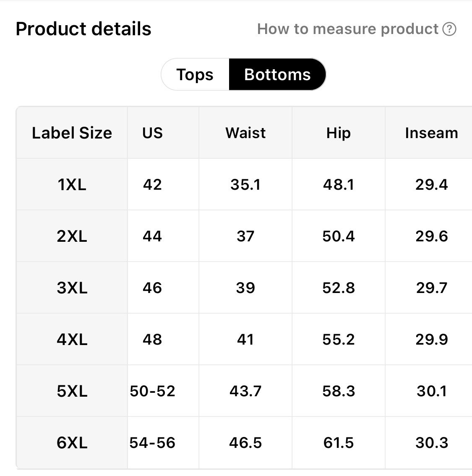472x476 pixels.
Task: Open the How to measure product link
Action: click(348, 29)
